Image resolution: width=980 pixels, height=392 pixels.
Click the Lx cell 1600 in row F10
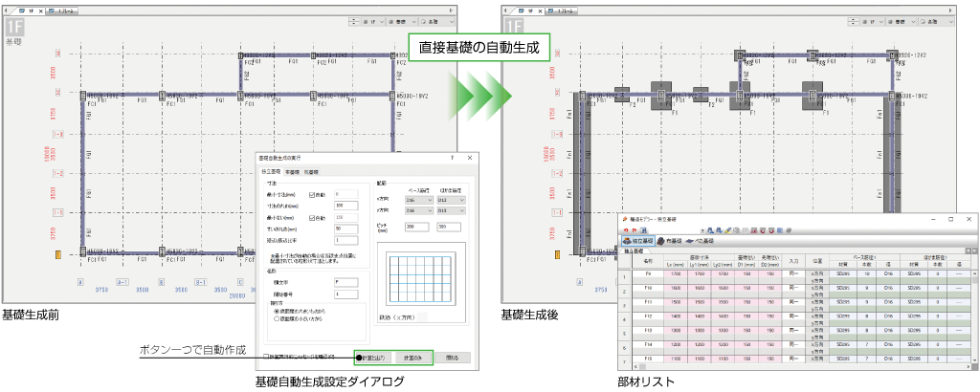tap(676, 289)
